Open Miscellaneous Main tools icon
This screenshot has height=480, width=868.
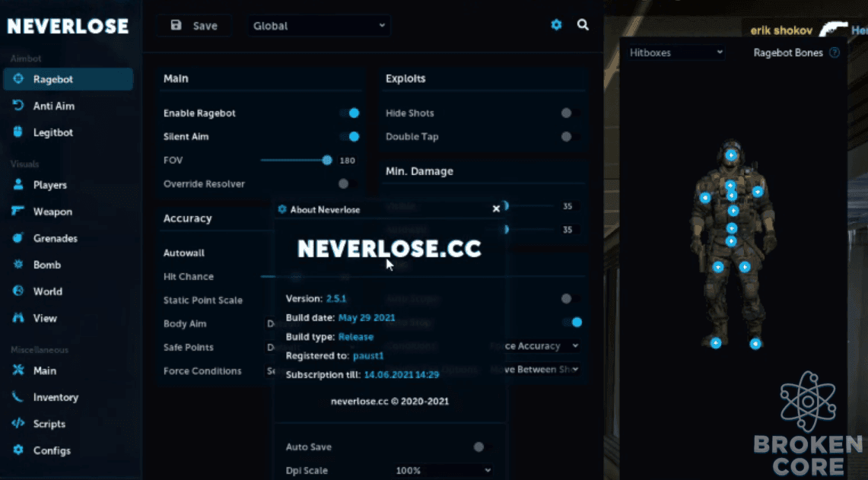(18, 370)
